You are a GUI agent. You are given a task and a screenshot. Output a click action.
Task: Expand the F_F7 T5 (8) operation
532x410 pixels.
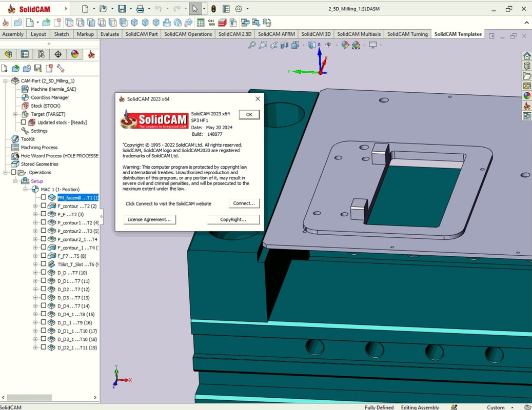click(x=35, y=256)
